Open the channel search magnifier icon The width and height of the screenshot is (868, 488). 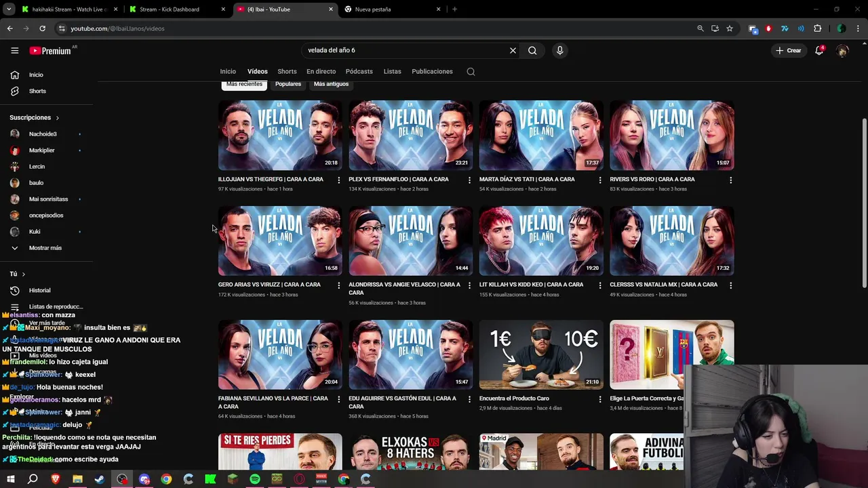(x=471, y=71)
